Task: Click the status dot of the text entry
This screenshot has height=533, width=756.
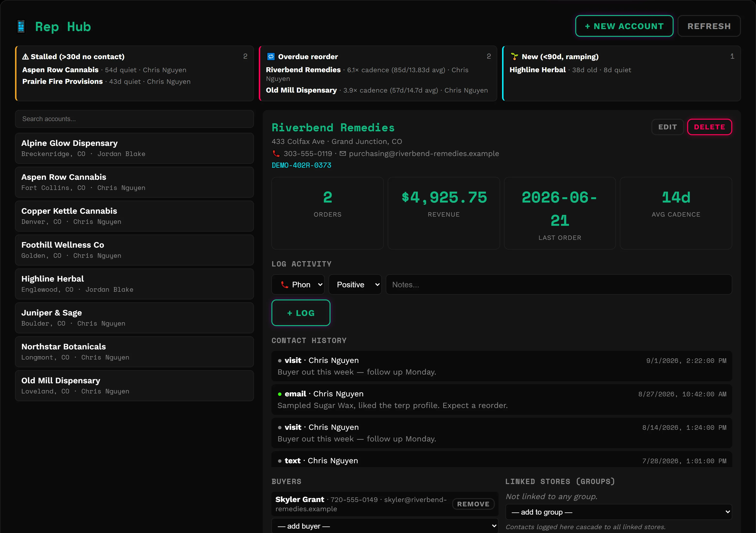Action: [280, 461]
